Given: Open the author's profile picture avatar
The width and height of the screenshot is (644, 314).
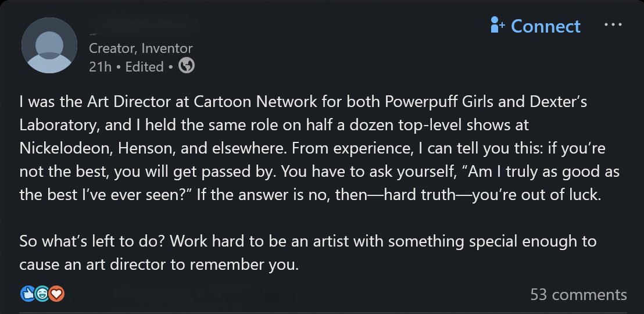Looking at the screenshot, I should [49, 45].
